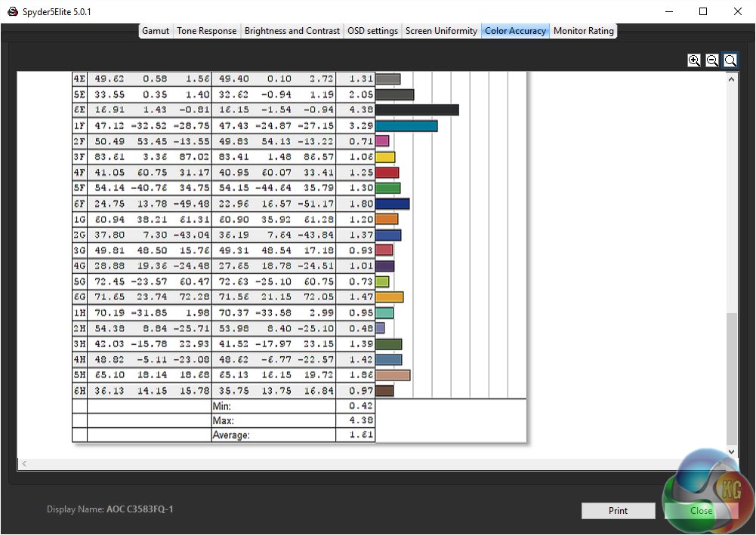Click the Close button

(x=701, y=510)
